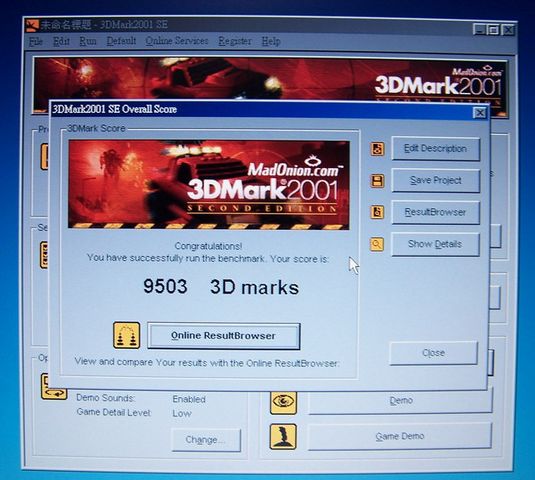Open the Edit menu

pyautogui.click(x=61, y=42)
